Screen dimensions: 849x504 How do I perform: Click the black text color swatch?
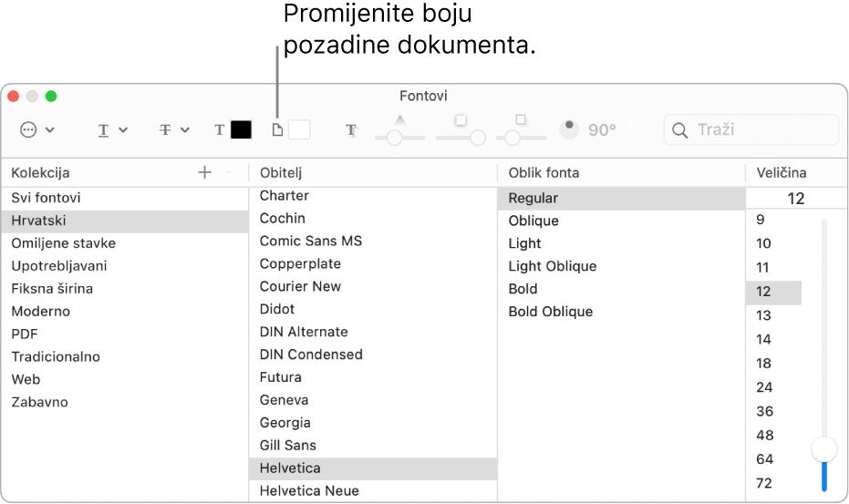[241, 130]
